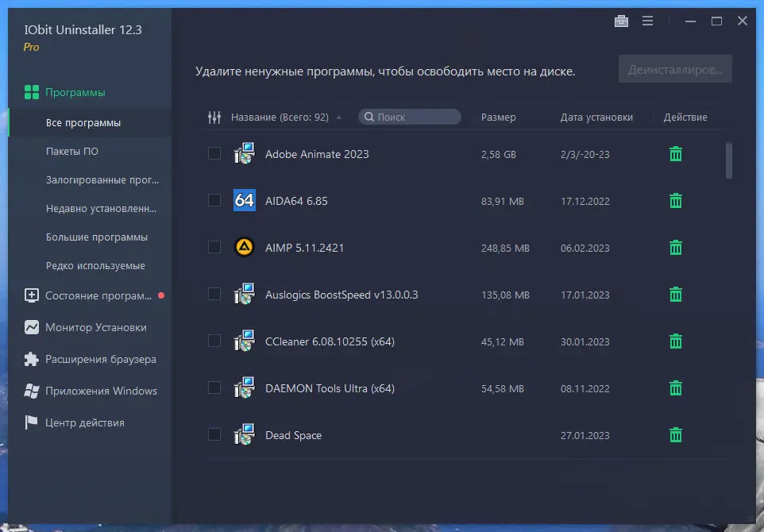Click the program list scrollbar thumb
Viewport: 764px width, 532px height.
729,160
